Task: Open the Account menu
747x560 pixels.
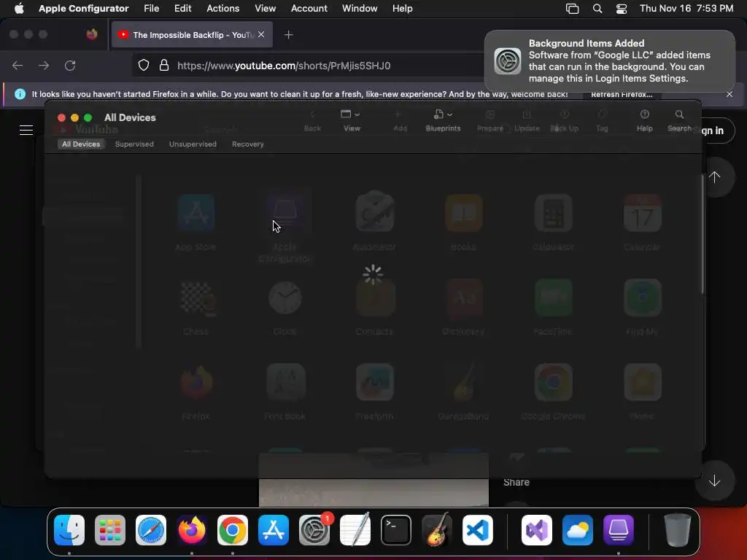Action: tap(309, 8)
